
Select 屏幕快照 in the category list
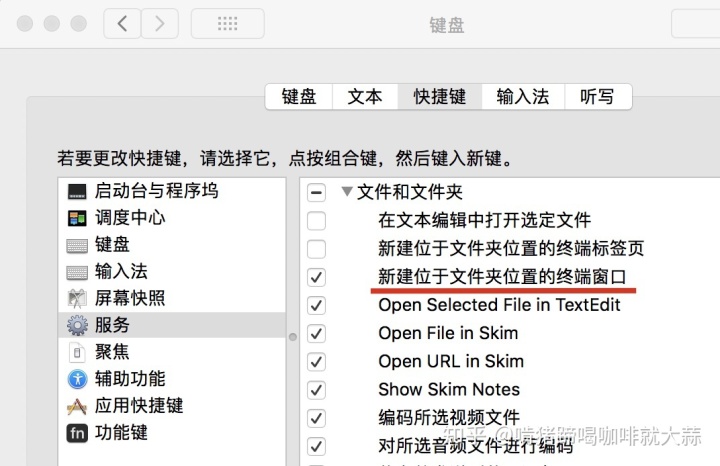(172, 298)
